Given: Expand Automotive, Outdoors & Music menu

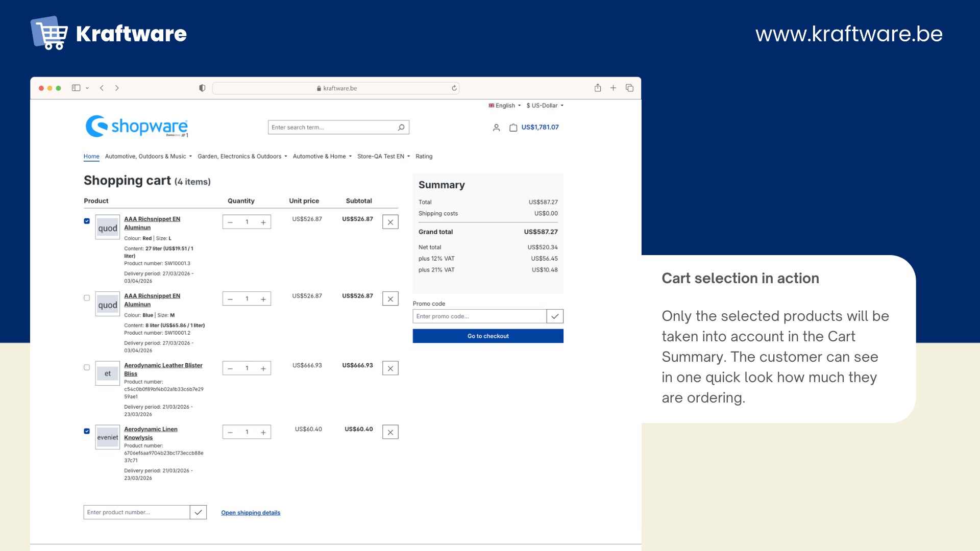Looking at the screenshot, I should [149, 157].
